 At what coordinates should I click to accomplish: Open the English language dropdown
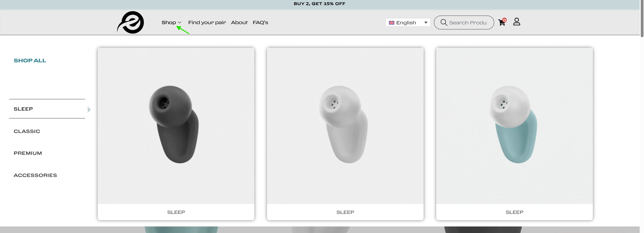408,22
